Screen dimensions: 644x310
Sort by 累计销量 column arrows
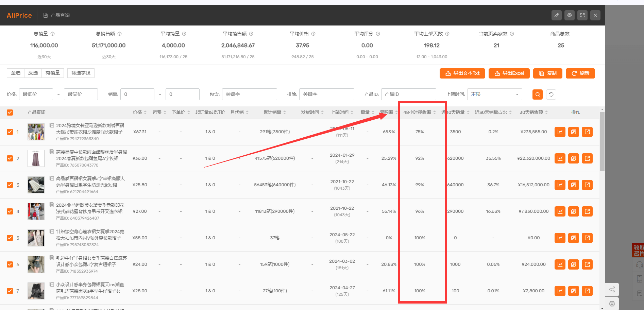(285, 113)
